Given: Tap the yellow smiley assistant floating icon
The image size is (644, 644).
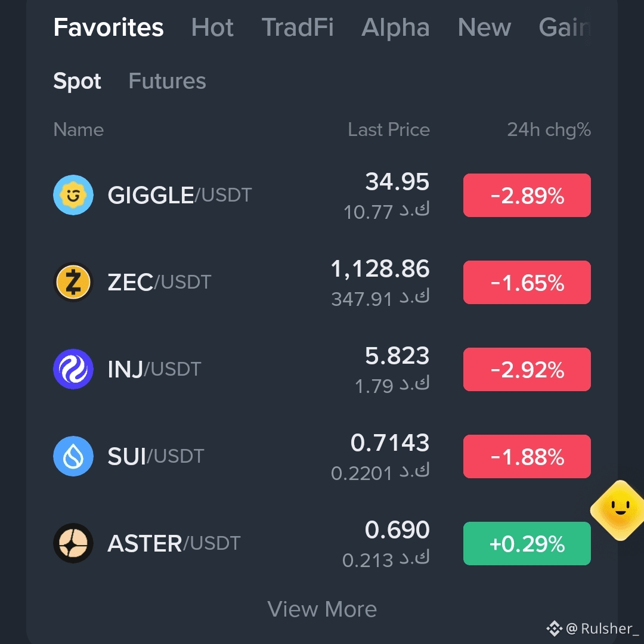Looking at the screenshot, I should (x=620, y=510).
